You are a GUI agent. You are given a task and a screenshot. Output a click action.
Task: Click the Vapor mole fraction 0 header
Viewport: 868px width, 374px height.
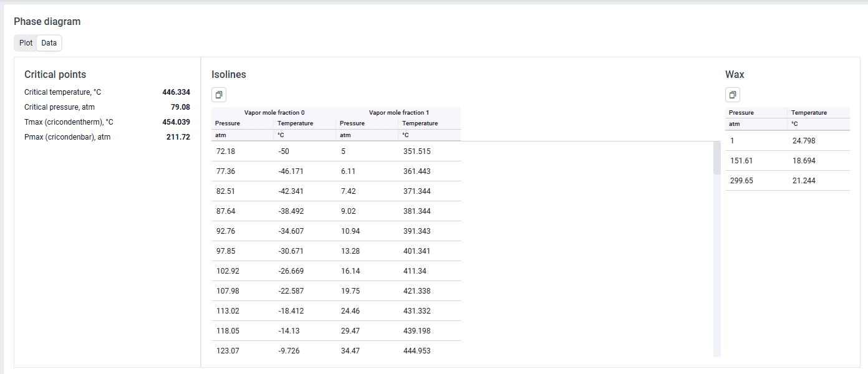[x=274, y=113]
